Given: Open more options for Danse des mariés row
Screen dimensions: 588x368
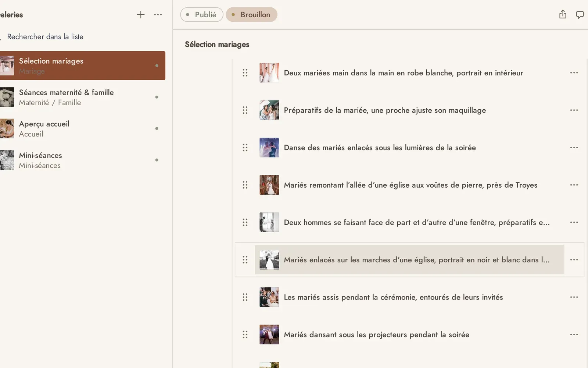Looking at the screenshot, I should (x=574, y=148).
